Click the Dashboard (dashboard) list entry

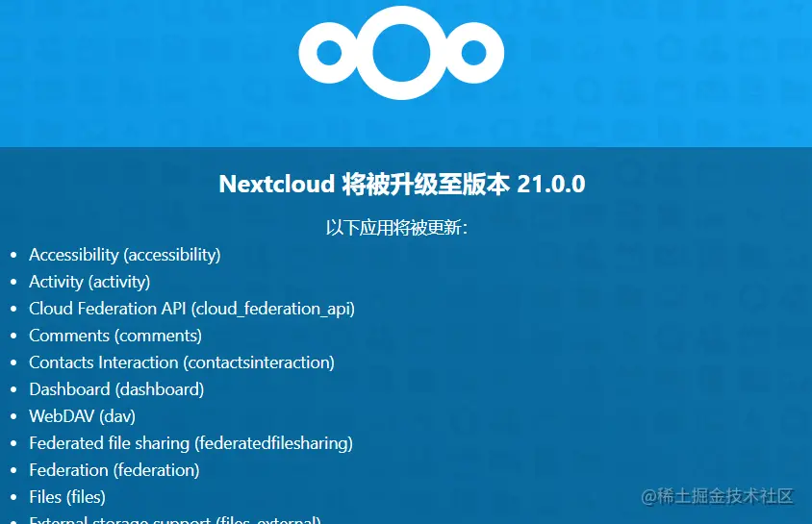[x=116, y=389]
